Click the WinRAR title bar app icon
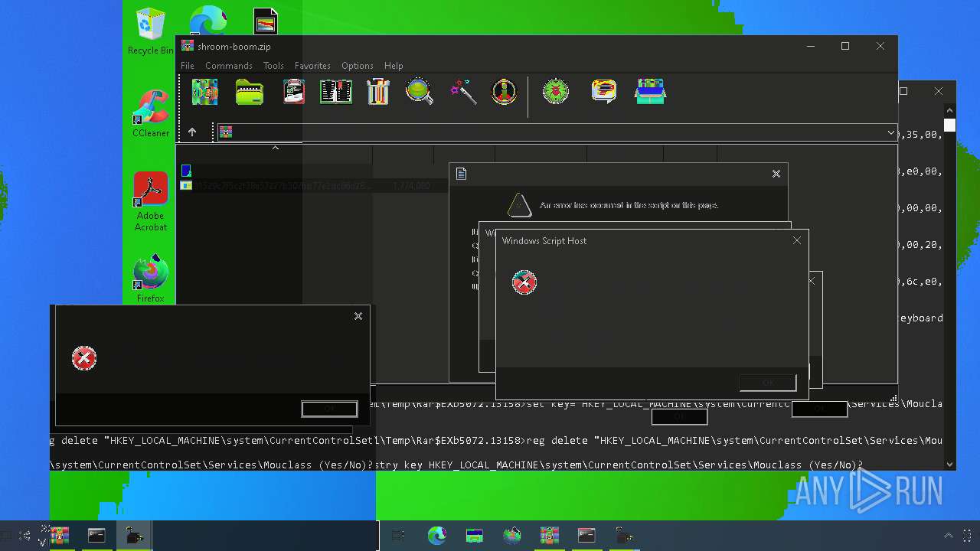Image resolution: width=980 pixels, height=551 pixels. pos(187,46)
